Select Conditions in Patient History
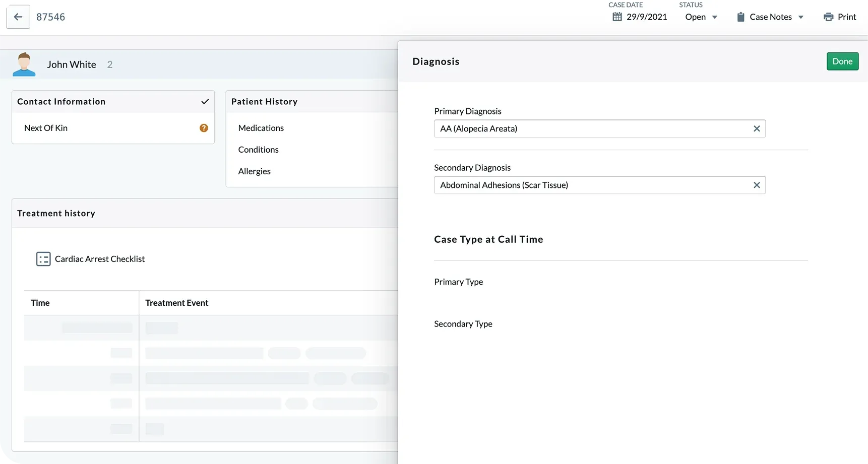This screenshot has height=464, width=868. coord(258,150)
